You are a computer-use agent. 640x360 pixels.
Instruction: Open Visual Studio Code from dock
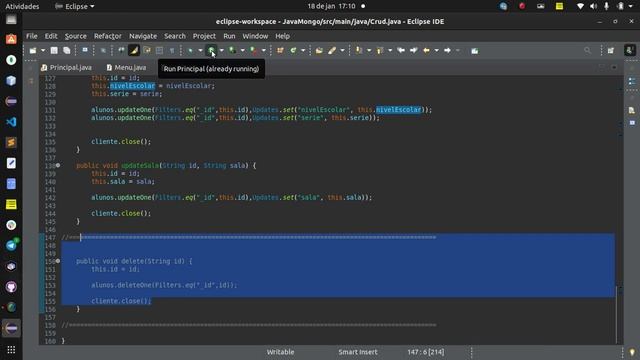pos(11,122)
